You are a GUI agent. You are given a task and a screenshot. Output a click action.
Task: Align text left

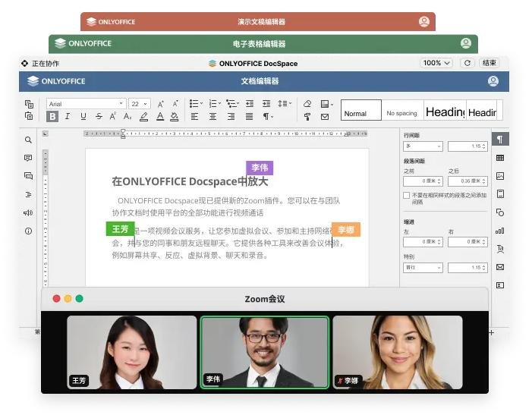pos(195,117)
